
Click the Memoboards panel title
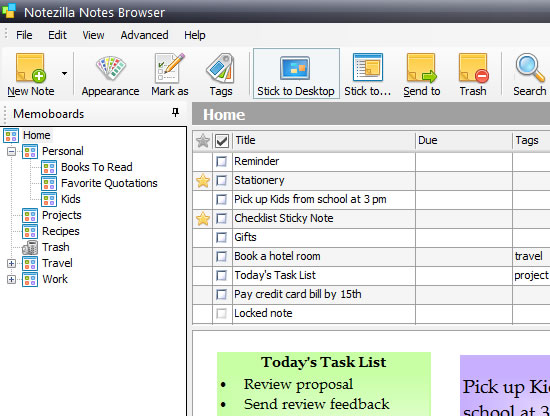48,114
